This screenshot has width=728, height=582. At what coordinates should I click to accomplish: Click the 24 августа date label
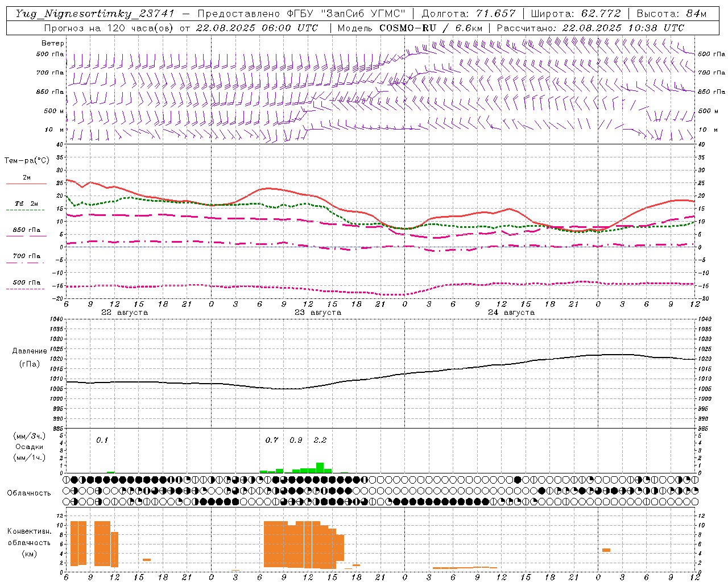[511, 313]
